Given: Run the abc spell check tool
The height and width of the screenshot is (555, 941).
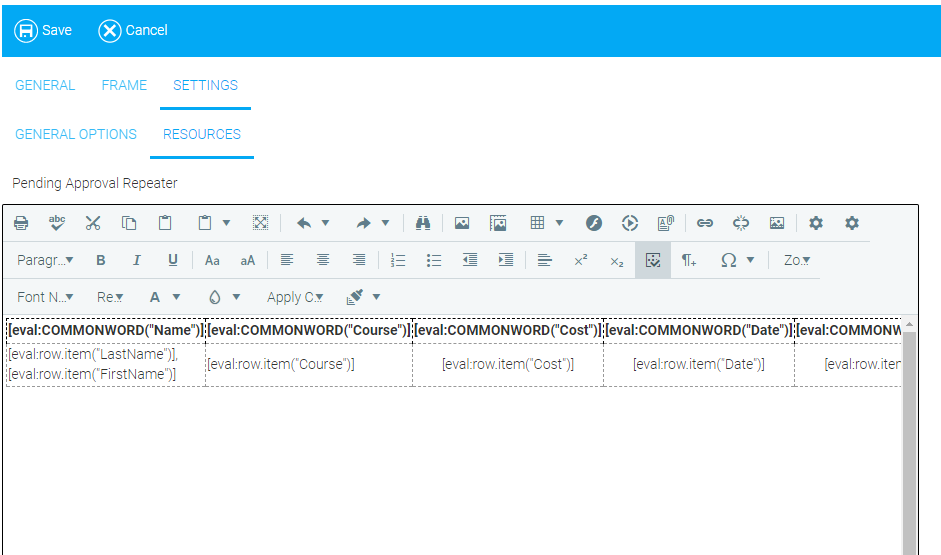Looking at the screenshot, I should tap(57, 223).
